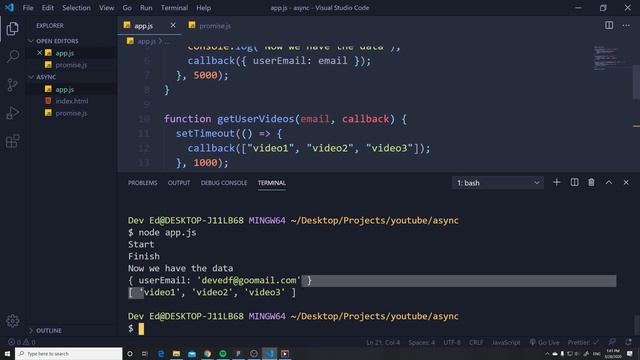Expand the Outline section

tap(45, 330)
